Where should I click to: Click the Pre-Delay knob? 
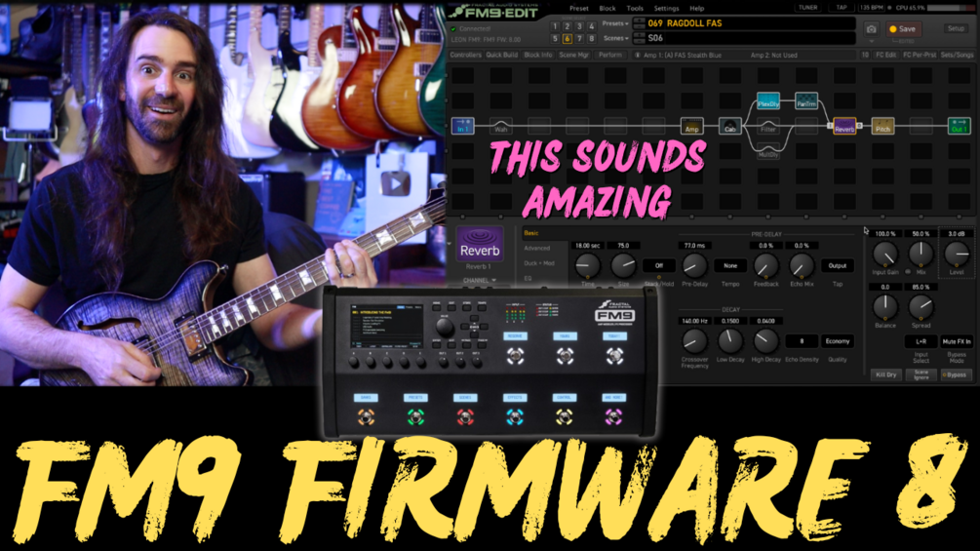(693, 265)
